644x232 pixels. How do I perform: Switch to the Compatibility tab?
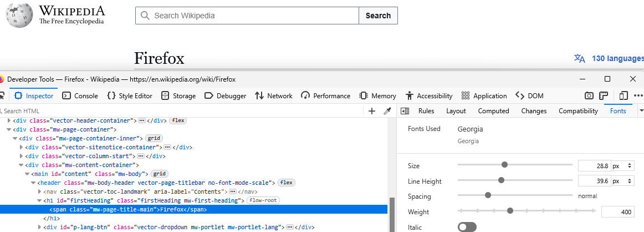pyautogui.click(x=578, y=111)
